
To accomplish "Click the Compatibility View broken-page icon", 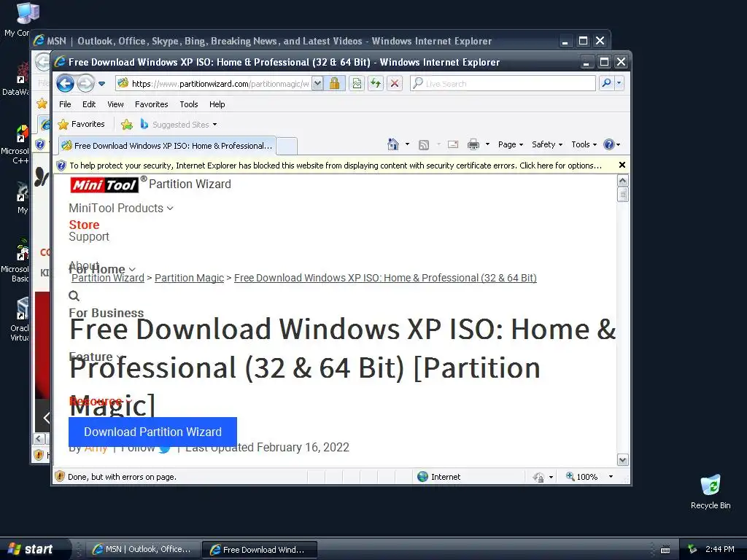I will pos(357,84).
